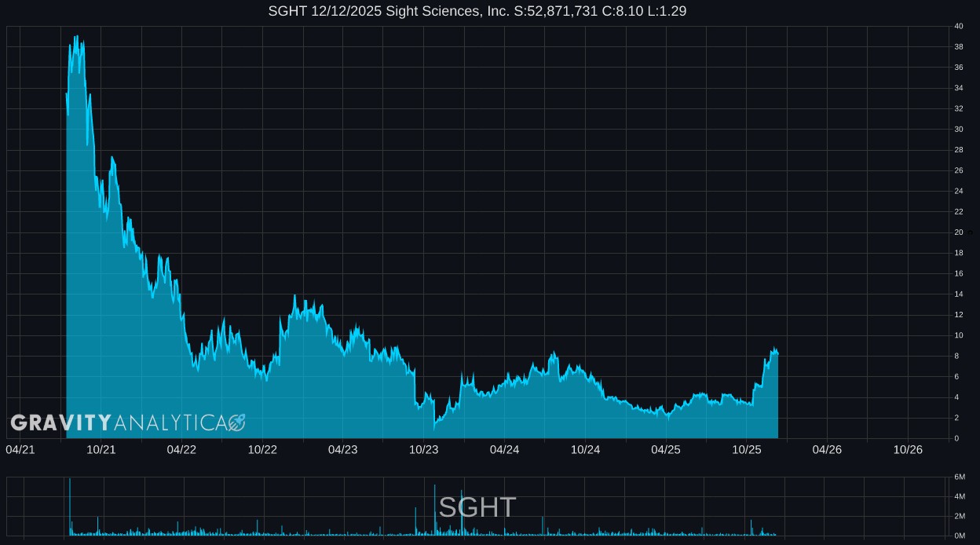Click the 20 price label on y-axis

pos(959,232)
